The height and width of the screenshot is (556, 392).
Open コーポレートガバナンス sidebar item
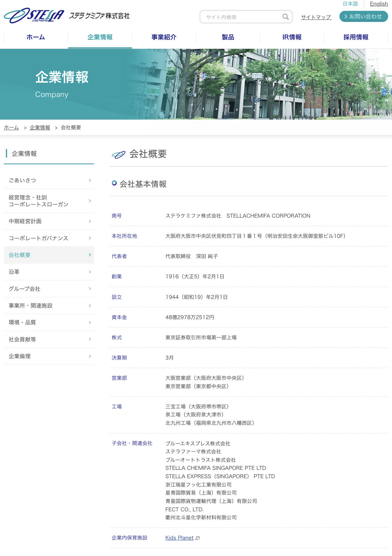pos(38,238)
